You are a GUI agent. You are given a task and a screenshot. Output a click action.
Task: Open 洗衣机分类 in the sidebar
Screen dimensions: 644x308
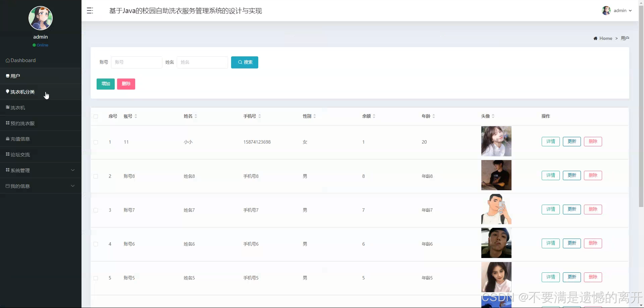pyautogui.click(x=41, y=92)
